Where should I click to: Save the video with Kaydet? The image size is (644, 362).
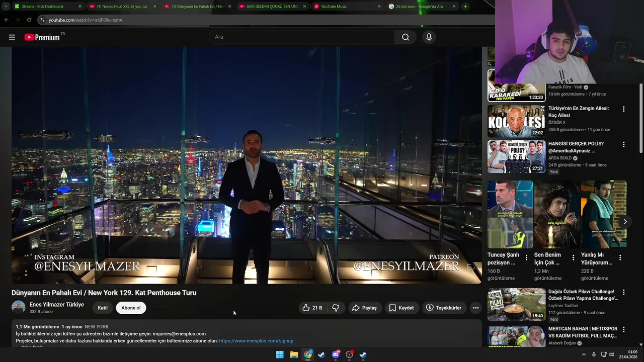[401, 308]
